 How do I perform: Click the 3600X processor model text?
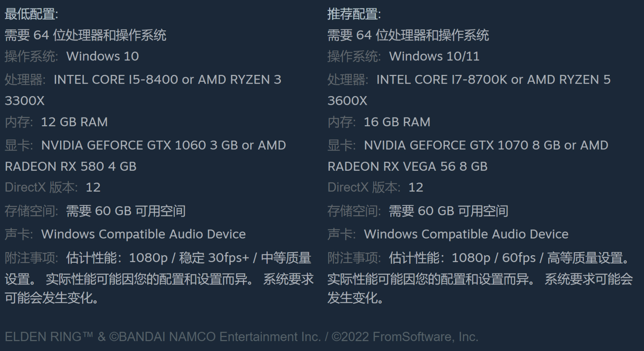347,101
